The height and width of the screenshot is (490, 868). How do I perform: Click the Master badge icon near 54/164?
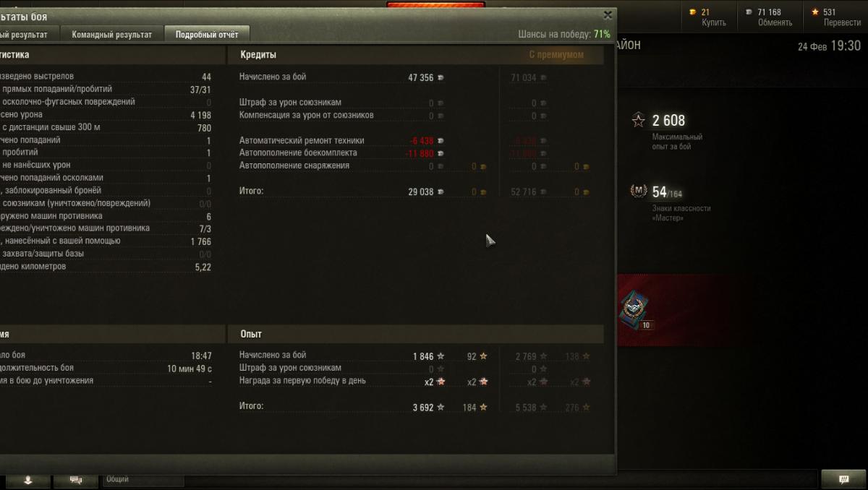pos(639,192)
